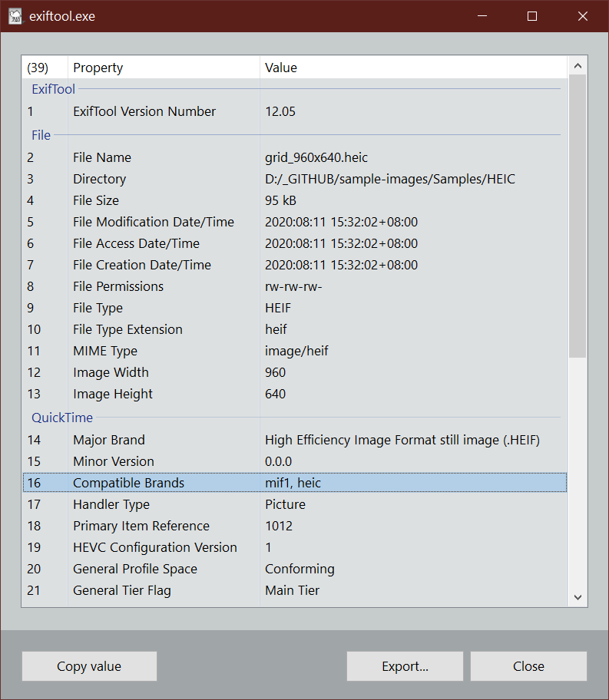The width and height of the screenshot is (609, 700).
Task: Collapse the File section header
Action: coord(41,135)
